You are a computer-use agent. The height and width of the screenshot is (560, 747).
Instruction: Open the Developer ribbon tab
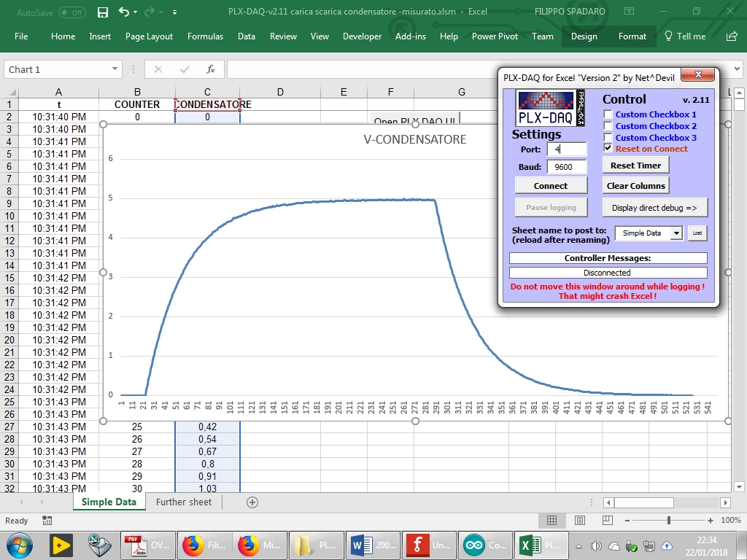tap(362, 36)
